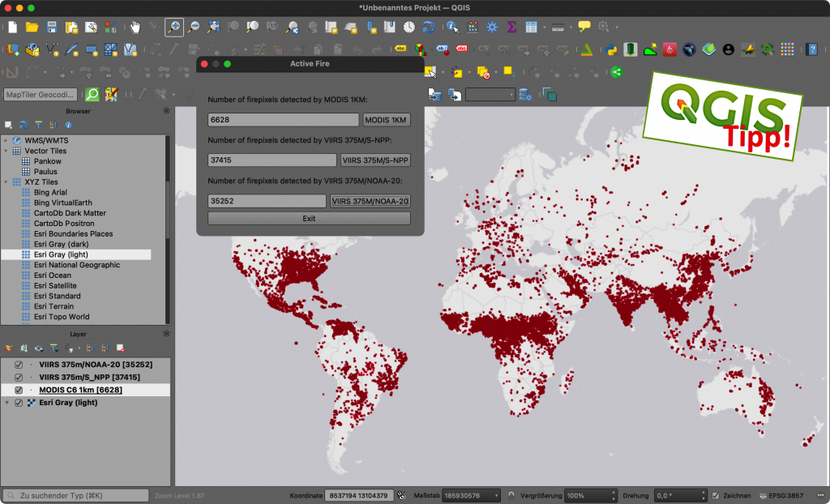Screen dimensions: 830x504
Task: Collapse the XYZ Tiles browser node
Action: coord(6,182)
